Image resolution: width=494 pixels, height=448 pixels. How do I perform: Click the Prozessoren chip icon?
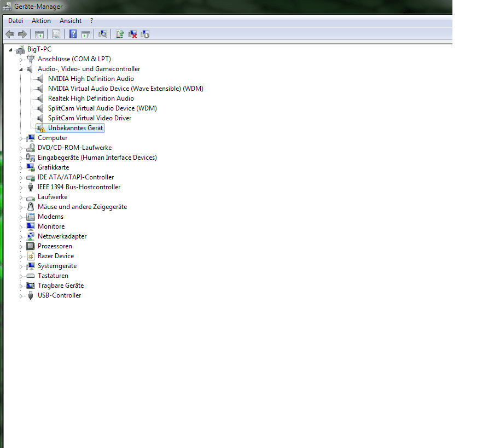tap(31, 246)
